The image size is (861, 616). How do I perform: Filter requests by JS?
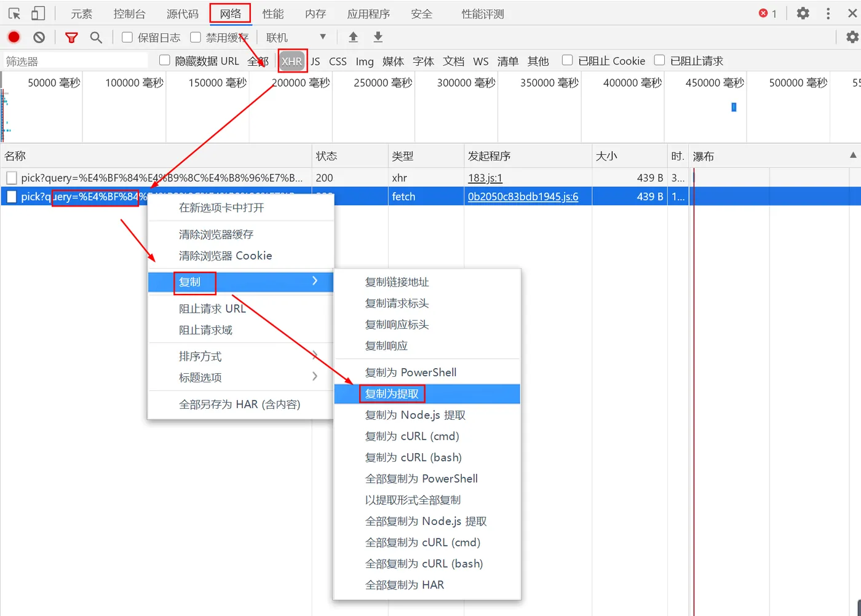315,61
